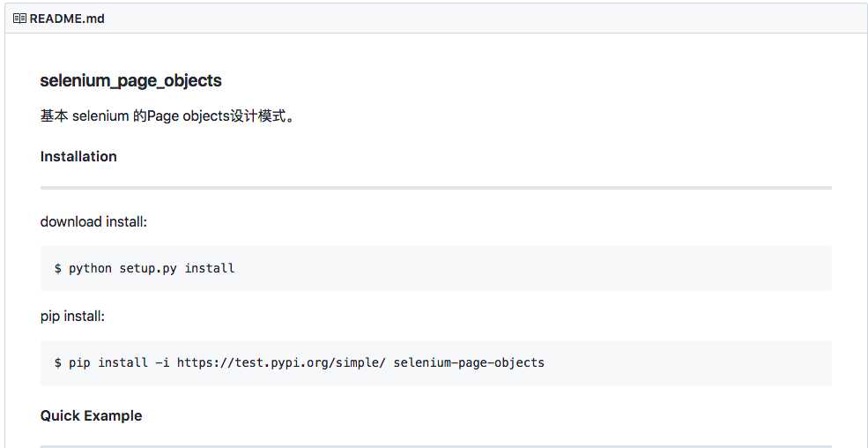This screenshot has height=448, width=868.
Task: Click the 'pip install:' text
Action: 72,317
